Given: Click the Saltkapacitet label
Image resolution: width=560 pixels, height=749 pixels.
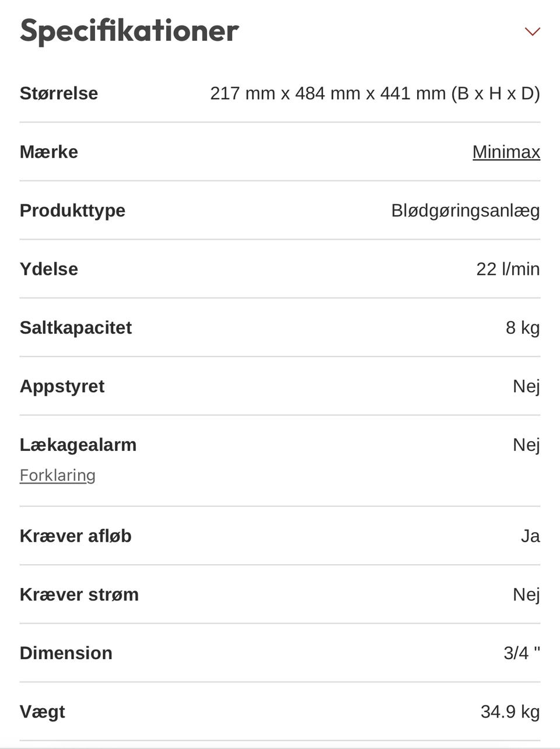Looking at the screenshot, I should pyautogui.click(x=76, y=328).
